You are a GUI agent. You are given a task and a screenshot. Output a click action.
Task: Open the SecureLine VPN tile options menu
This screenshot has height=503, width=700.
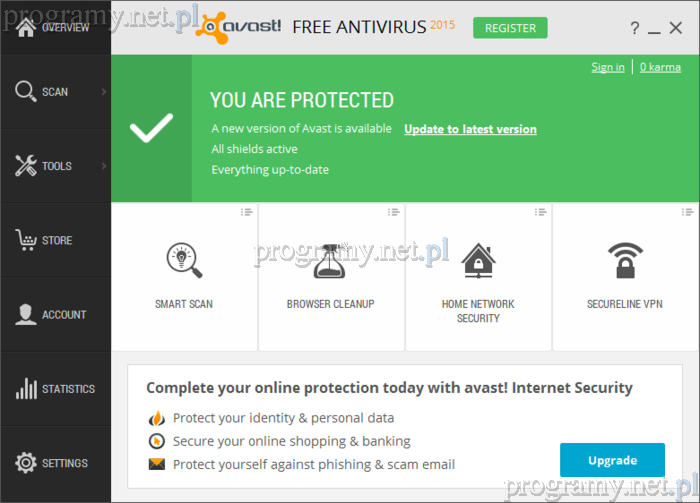click(687, 211)
